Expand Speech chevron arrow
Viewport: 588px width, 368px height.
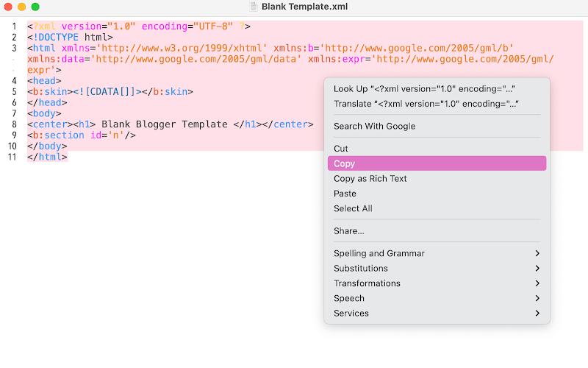(537, 298)
